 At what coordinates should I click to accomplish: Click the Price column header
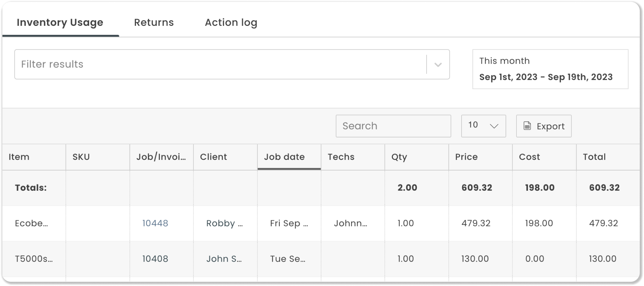pos(466,157)
